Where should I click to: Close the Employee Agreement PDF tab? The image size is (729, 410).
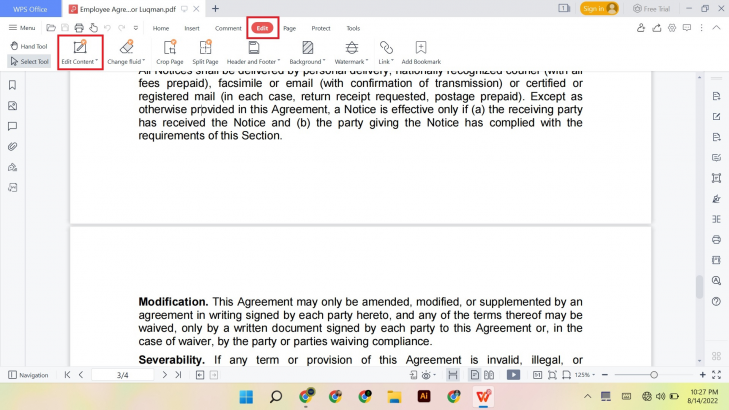(197, 8)
